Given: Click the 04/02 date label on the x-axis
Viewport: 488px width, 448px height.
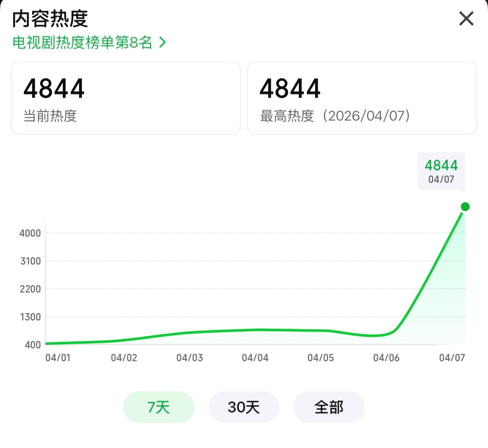Looking at the screenshot, I should coord(124,358).
